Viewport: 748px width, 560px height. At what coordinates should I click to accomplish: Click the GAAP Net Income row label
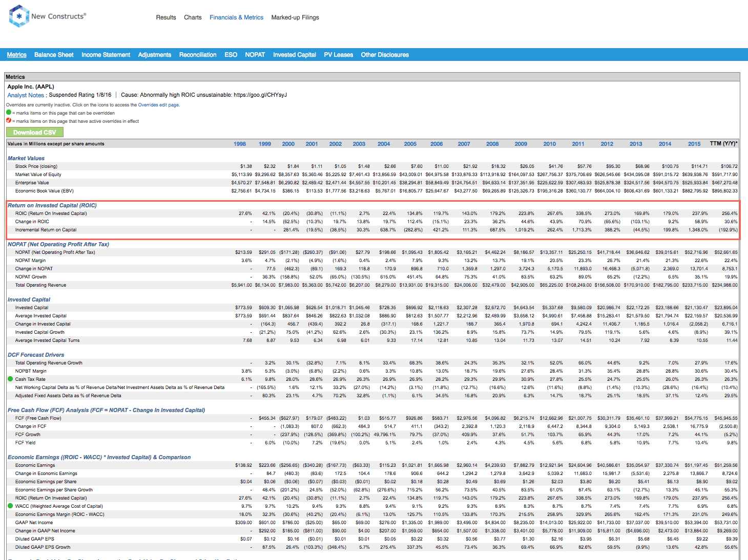click(x=34, y=523)
